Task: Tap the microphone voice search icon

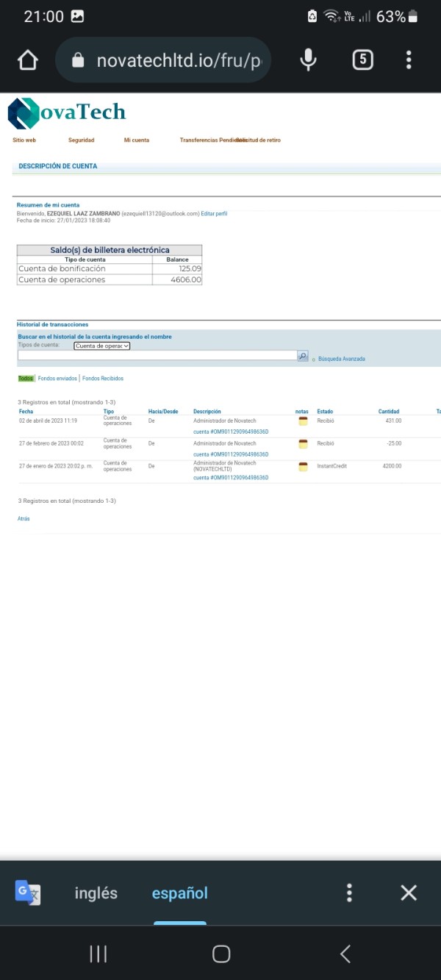Action: (x=309, y=60)
